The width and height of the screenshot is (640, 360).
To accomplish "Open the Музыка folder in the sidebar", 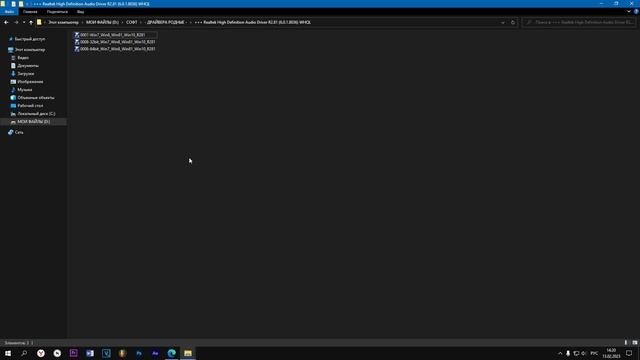I will coord(24,90).
